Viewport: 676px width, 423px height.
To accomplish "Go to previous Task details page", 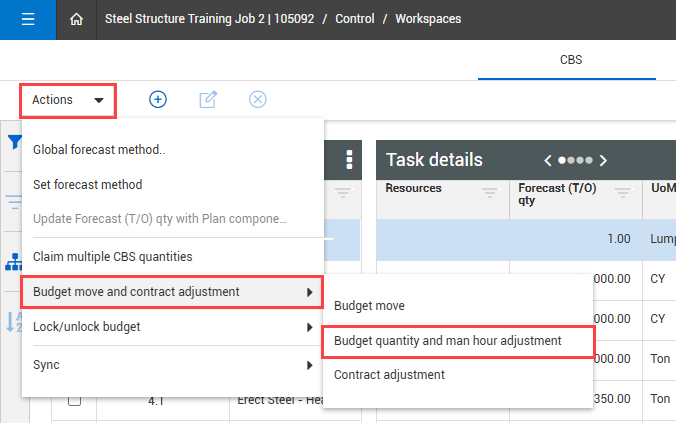I will click(x=548, y=160).
